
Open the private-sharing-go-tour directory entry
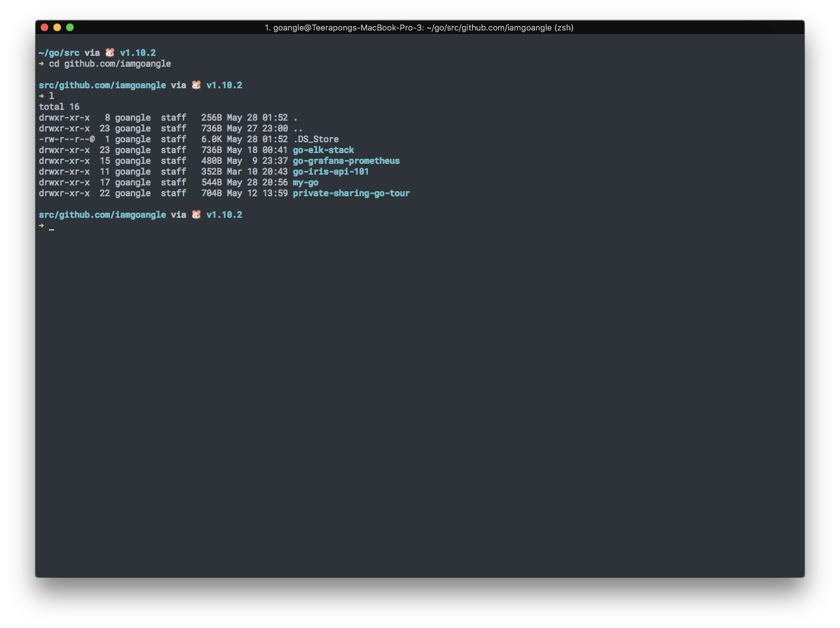point(351,193)
